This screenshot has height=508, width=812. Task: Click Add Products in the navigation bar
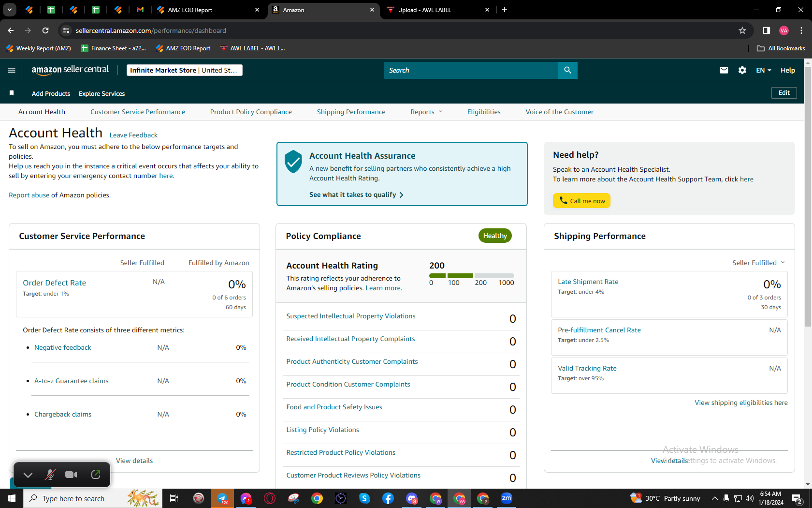[x=51, y=93]
